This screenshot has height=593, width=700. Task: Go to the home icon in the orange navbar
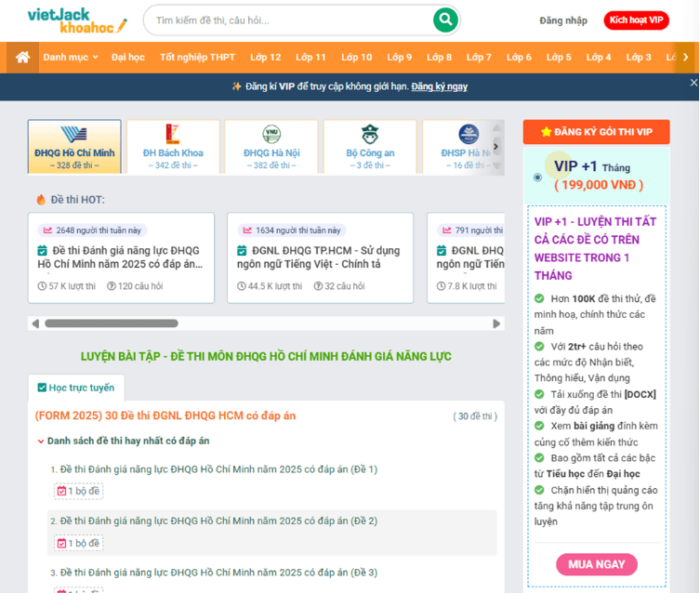point(22,57)
